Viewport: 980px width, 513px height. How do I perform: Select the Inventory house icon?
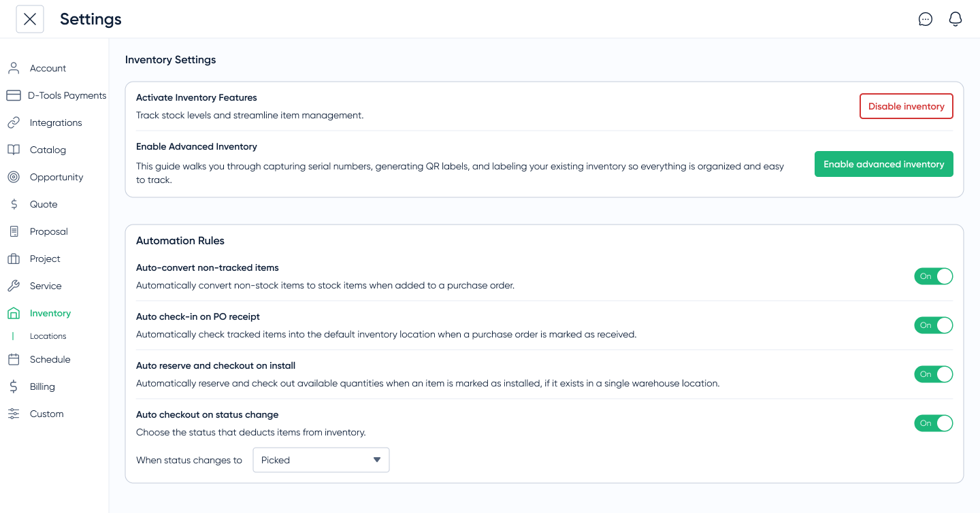tap(13, 313)
